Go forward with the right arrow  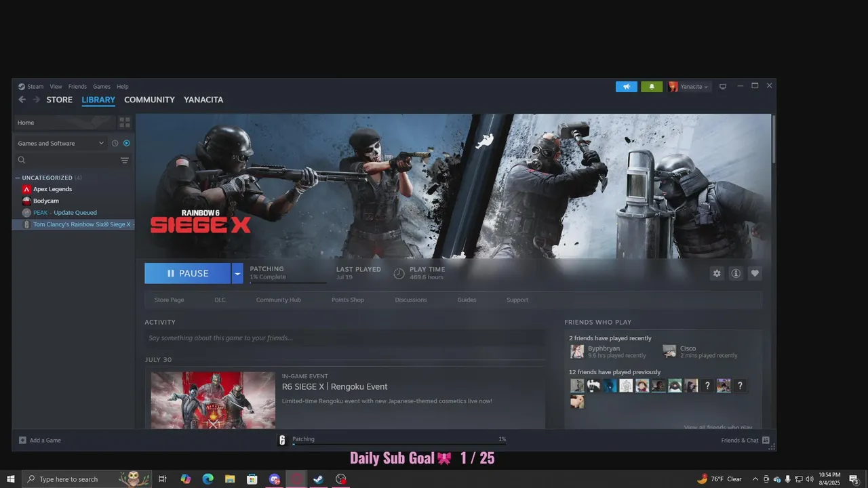37,100
